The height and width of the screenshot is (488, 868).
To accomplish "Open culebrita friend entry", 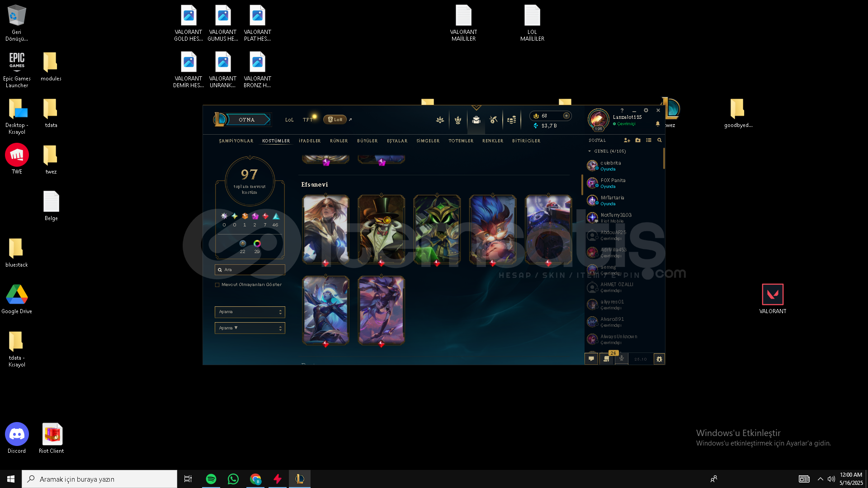I will click(623, 166).
